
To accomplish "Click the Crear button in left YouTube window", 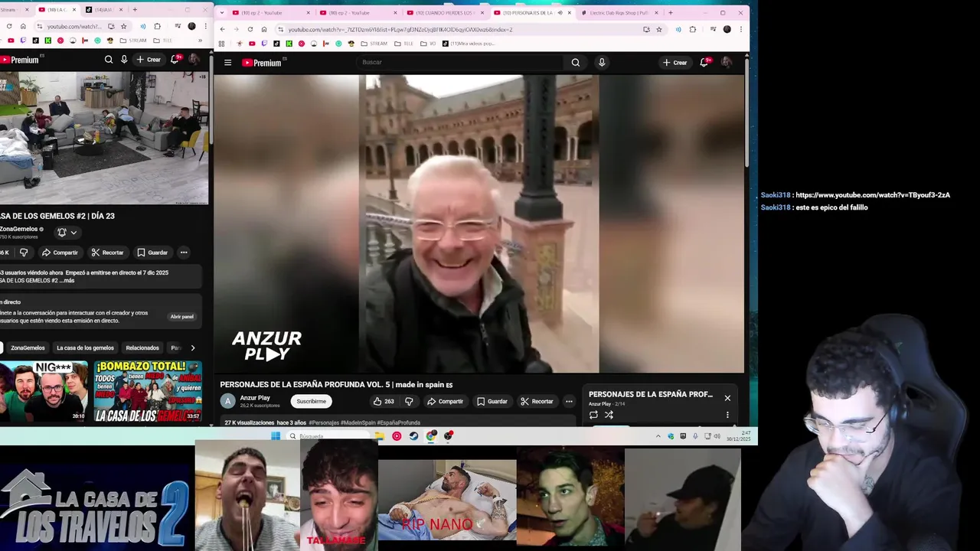I will (x=149, y=59).
